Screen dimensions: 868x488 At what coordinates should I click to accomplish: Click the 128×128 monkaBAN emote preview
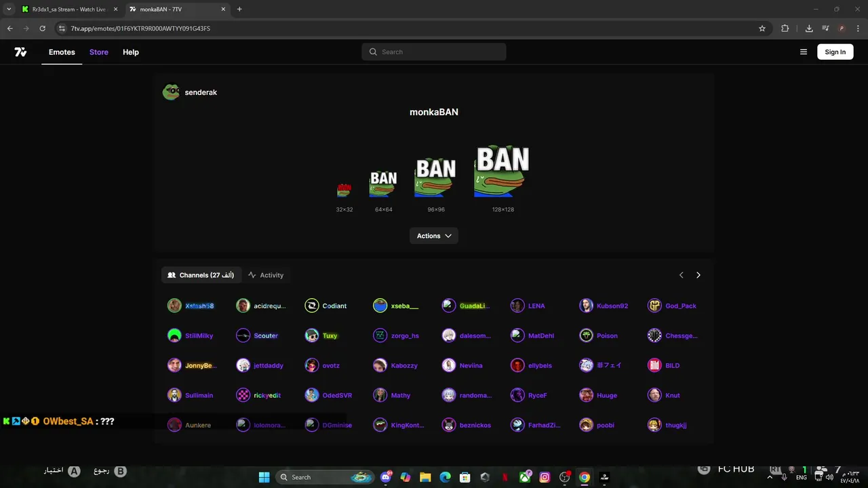[x=502, y=171]
